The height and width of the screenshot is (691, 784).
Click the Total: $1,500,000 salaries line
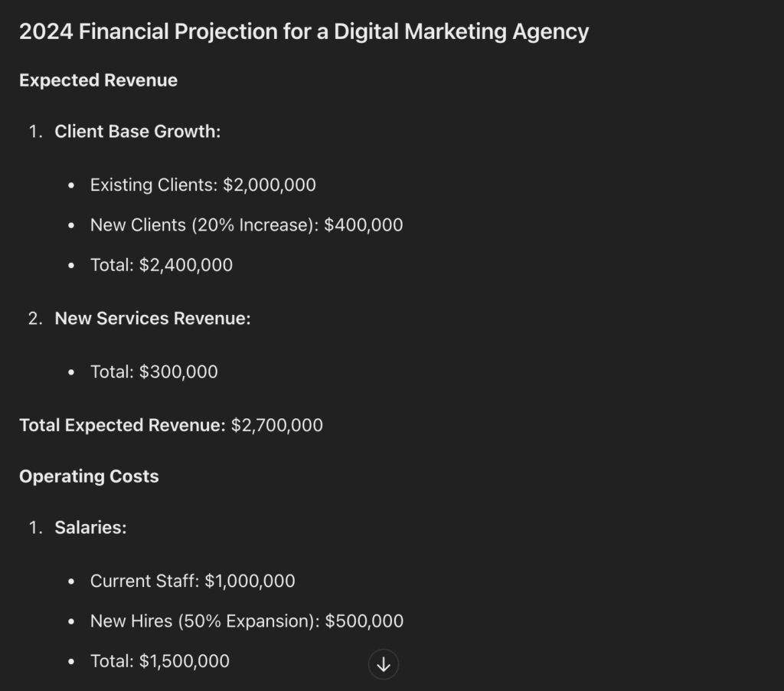pos(160,661)
